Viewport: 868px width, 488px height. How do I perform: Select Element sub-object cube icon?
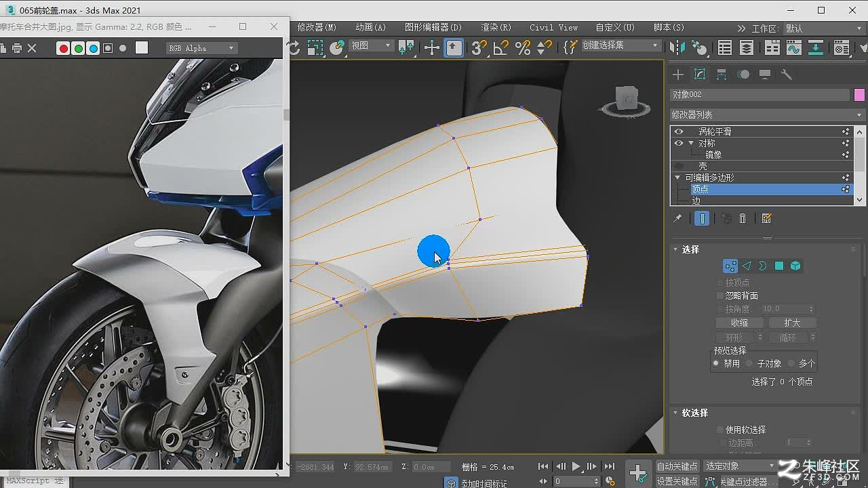795,266
